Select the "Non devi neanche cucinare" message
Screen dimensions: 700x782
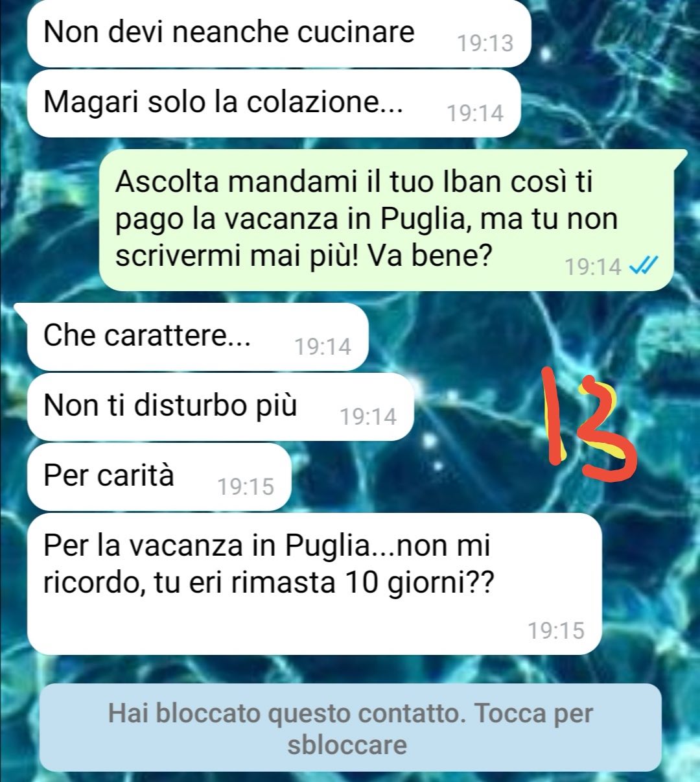click(279, 33)
